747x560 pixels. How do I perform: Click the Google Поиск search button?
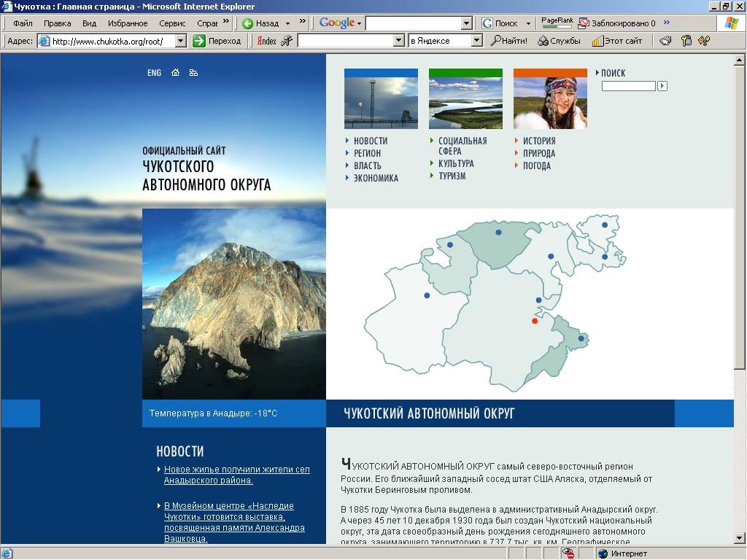(x=500, y=23)
